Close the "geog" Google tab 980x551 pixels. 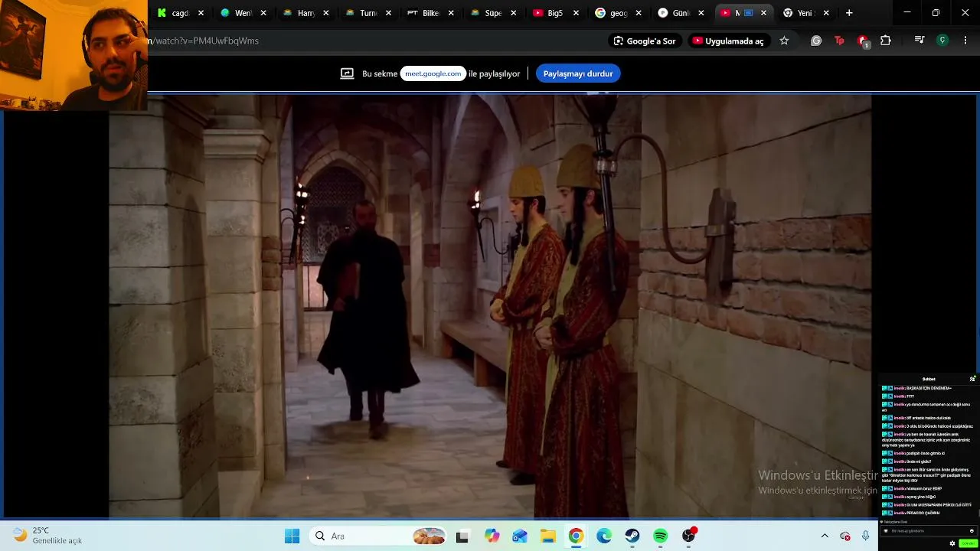pos(639,13)
